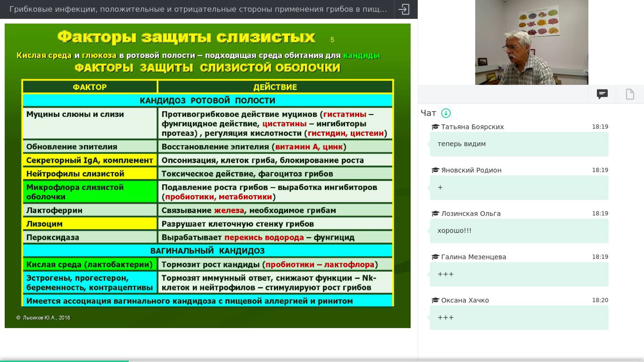
Task: Click the 'Лактоферрин' cell
Action: point(90,210)
